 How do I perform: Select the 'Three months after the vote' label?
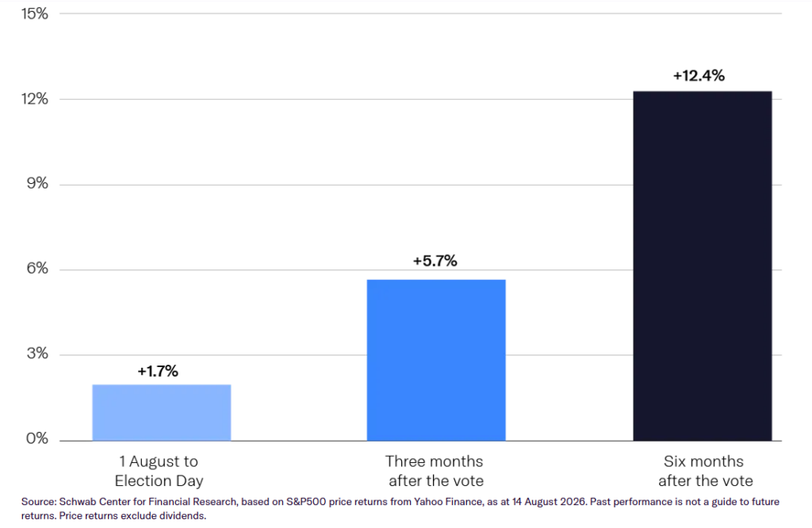click(x=435, y=471)
